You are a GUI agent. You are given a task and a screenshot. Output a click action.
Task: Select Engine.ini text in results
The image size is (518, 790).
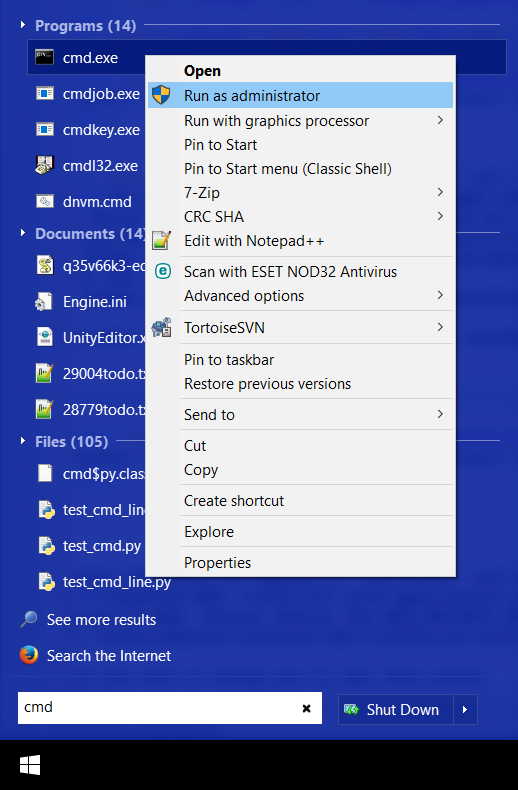(95, 302)
